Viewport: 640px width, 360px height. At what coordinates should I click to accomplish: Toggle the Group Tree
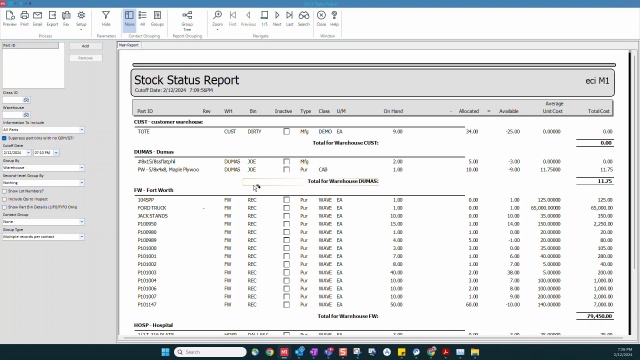pos(187,20)
